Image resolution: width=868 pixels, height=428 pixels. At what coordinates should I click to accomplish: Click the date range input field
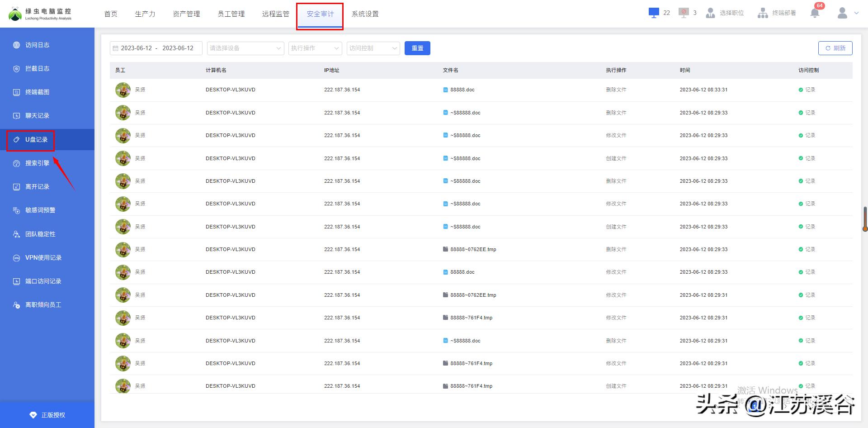[156, 48]
